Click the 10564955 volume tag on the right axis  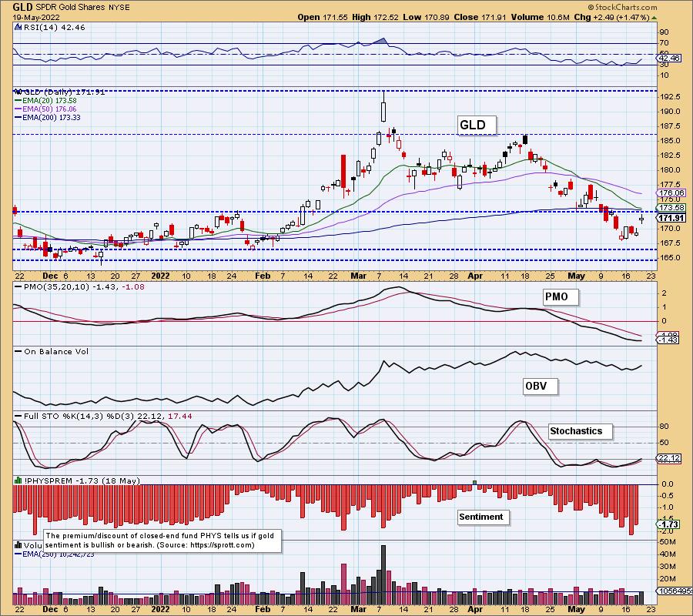(x=675, y=591)
